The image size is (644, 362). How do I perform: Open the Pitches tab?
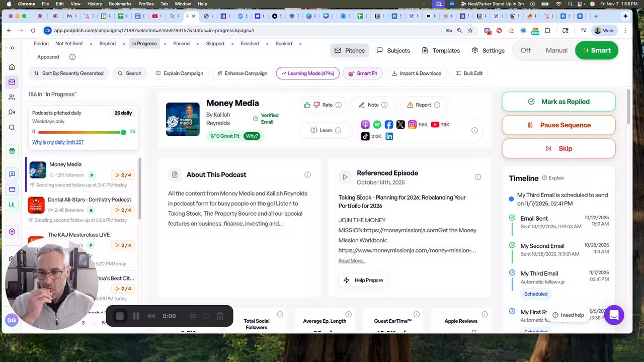pyautogui.click(x=350, y=50)
